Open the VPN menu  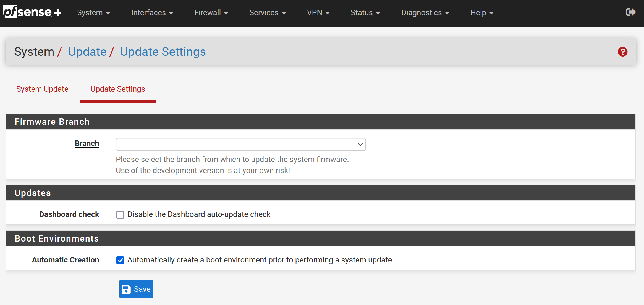click(318, 13)
